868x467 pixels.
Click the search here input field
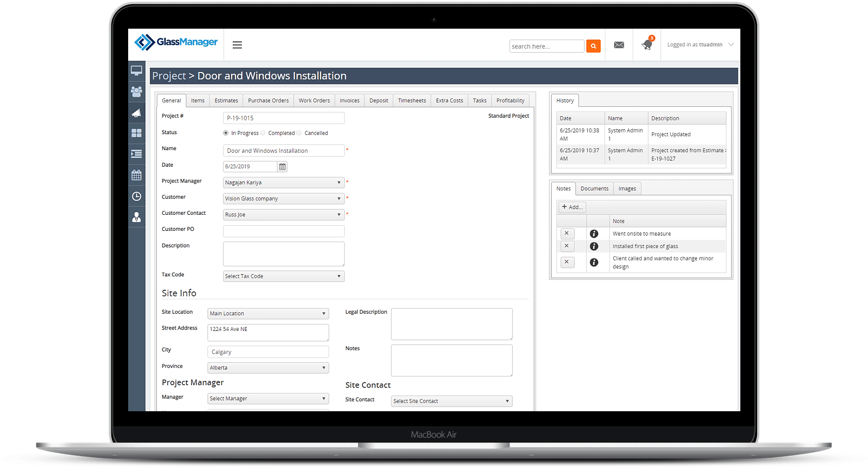547,46
